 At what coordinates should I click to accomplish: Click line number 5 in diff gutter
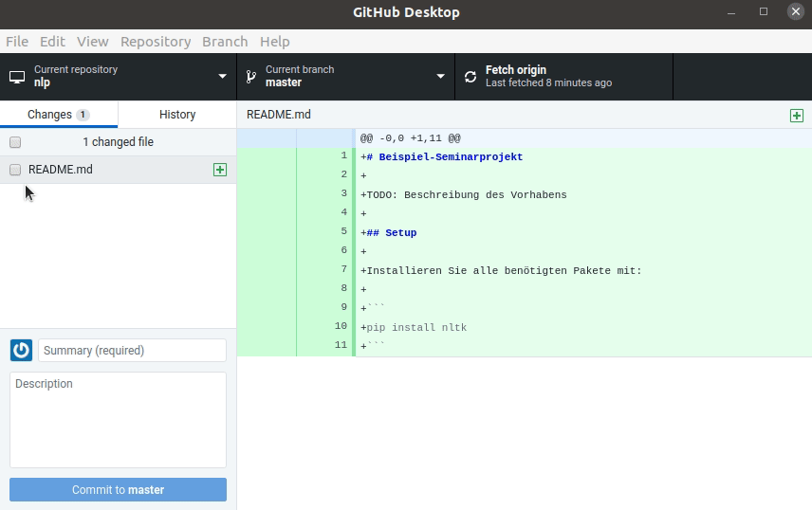point(343,231)
